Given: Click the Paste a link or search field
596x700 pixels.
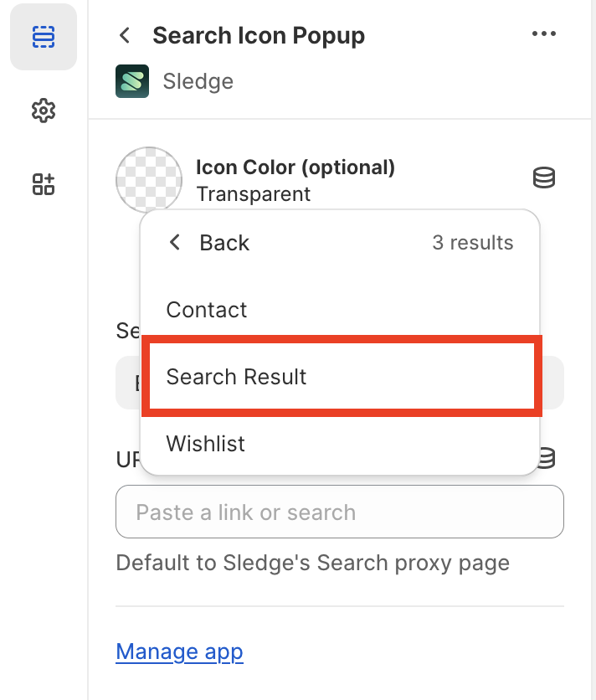Looking at the screenshot, I should coord(339,512).
